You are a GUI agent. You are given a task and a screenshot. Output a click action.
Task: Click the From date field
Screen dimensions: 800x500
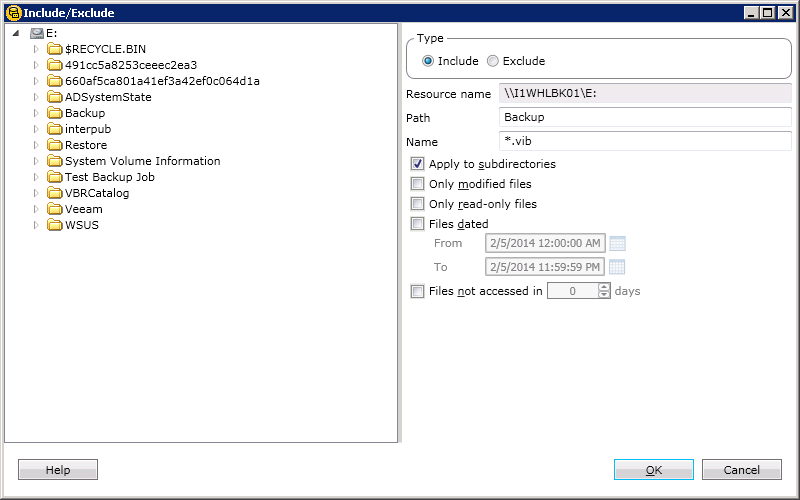point(545,243)
